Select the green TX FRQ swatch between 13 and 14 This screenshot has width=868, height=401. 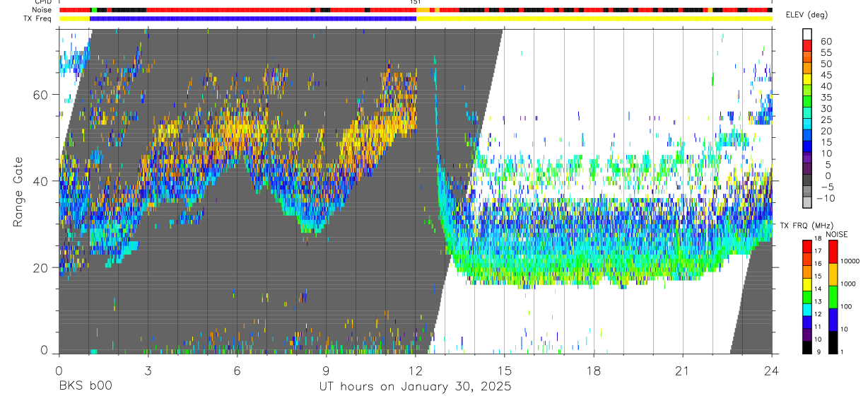pos(807,297)
